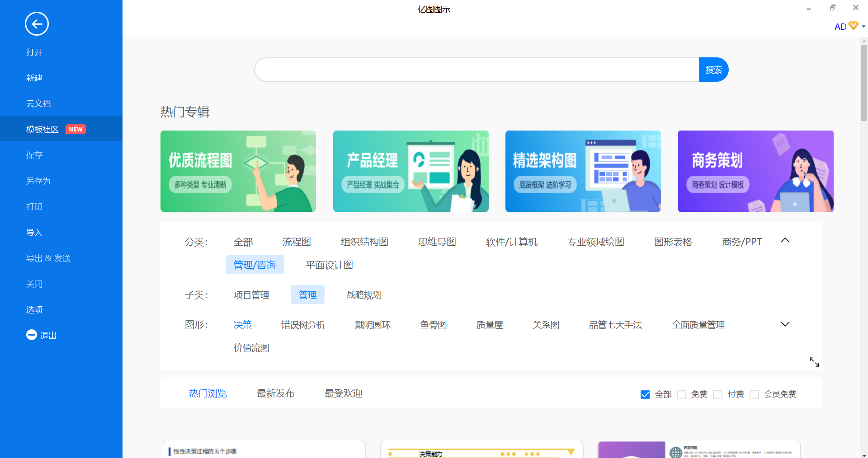Click 导入 in the sidebar
This screenshot has height=458, width=868.
(34, 232)
